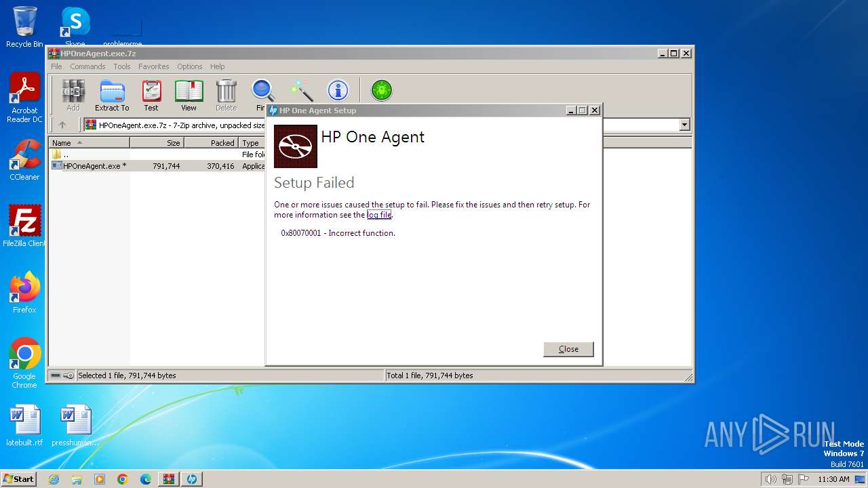Image resolution: width=868 pixels, height=488 pixels.
Task: Sort the file list by Type column
Action: (252, 143)
